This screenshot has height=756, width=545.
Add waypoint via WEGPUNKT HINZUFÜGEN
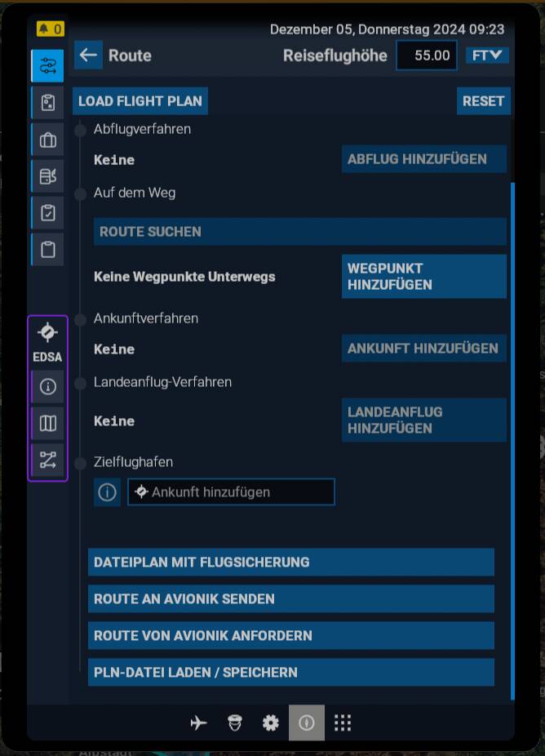(424, 277)
